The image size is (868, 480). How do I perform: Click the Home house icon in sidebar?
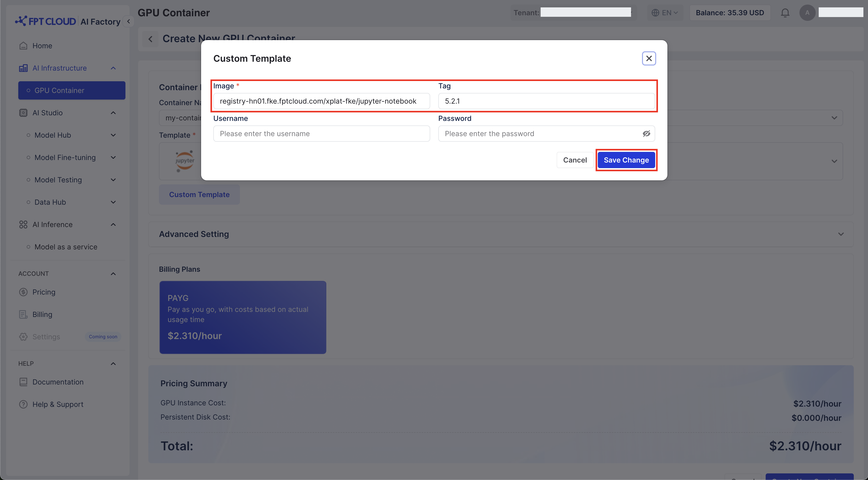[x=23, y=45]
